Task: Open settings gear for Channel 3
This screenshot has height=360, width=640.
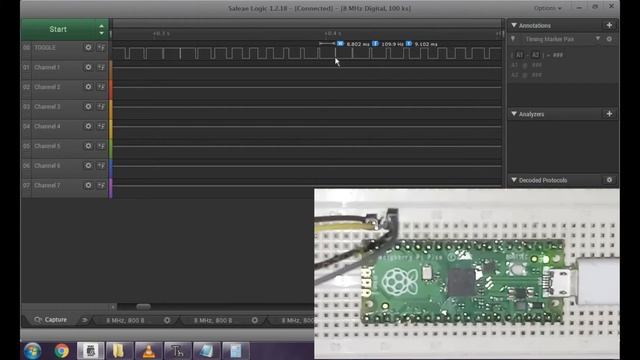Action: pyautogui.click(x=88, y=107)
